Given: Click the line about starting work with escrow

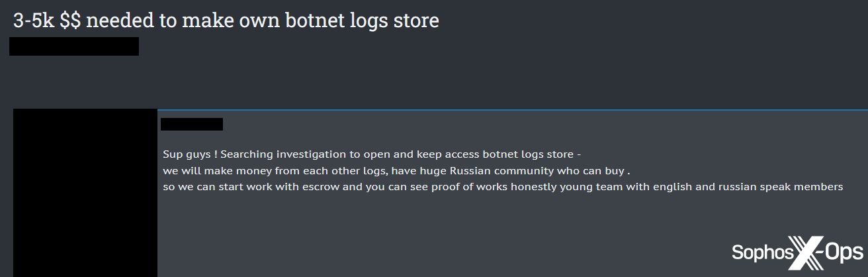Looking at the screenshot, I should 502,187.
